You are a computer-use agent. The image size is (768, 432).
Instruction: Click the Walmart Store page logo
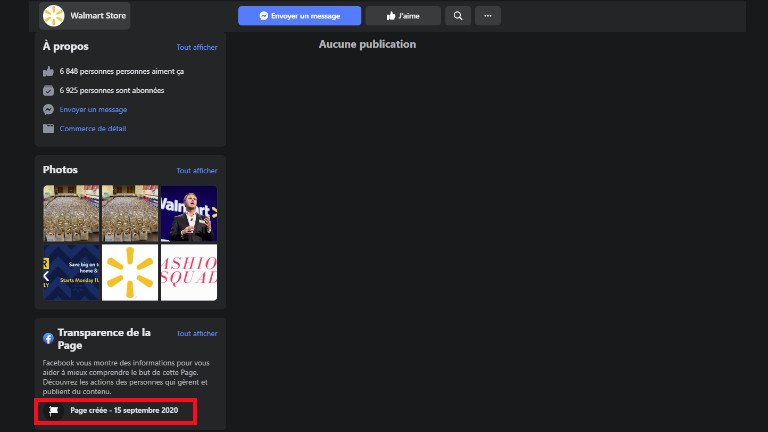click(x=53, y=16)
